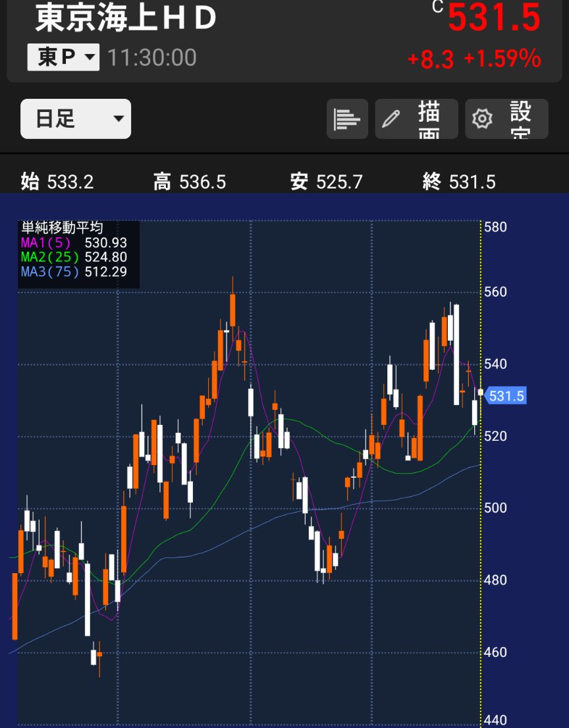Screen dimensions: 569x728
Task: Open the 描画 drawing tools button
Action: coord(416,119)
